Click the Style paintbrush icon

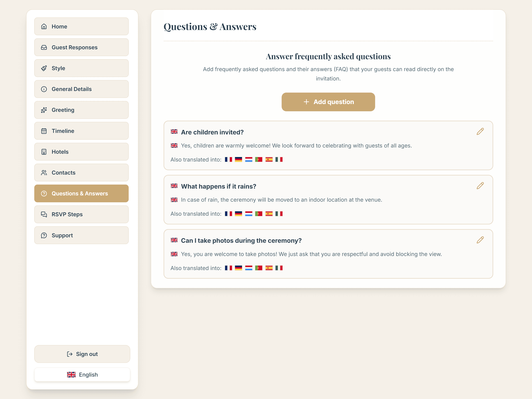click(44, 68)
